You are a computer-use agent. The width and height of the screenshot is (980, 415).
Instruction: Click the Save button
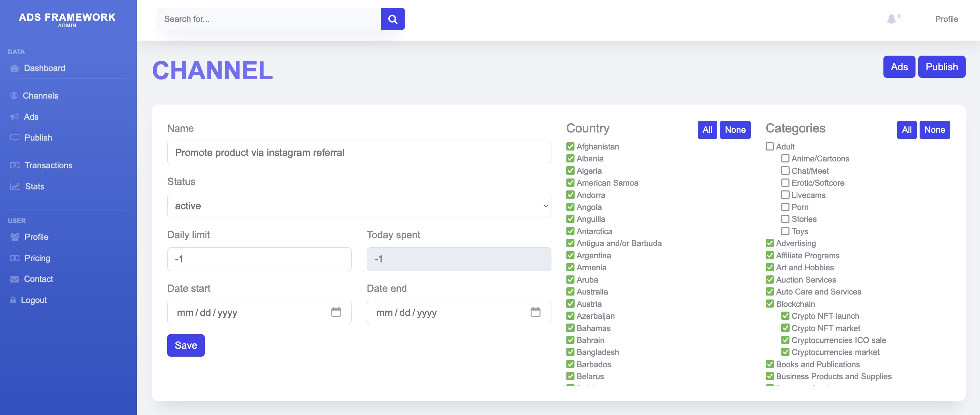[186, 345]
